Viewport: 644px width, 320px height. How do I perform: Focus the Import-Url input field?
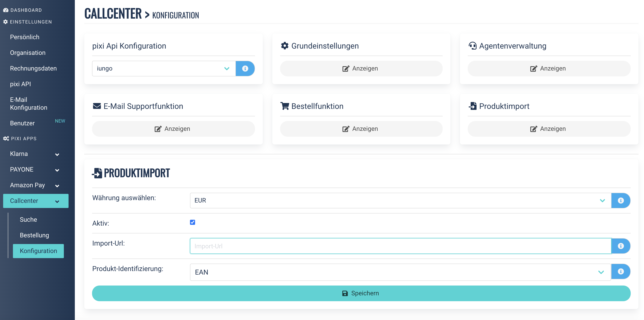[x=401, y=246]
